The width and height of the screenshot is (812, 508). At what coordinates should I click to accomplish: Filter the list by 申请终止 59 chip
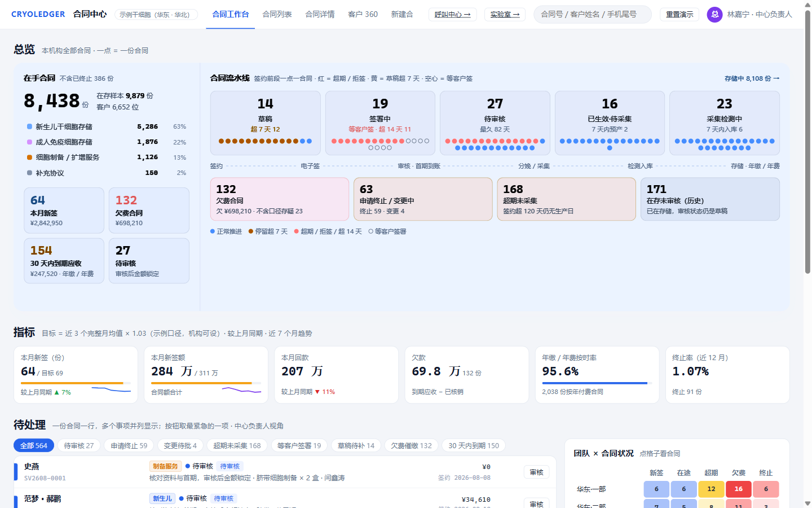(129, 445)
